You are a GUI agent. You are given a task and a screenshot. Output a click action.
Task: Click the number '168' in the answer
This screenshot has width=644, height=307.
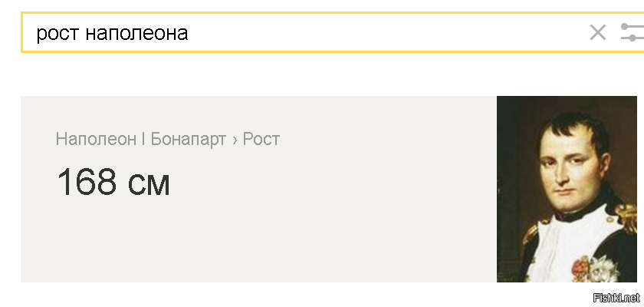(87, 182)
